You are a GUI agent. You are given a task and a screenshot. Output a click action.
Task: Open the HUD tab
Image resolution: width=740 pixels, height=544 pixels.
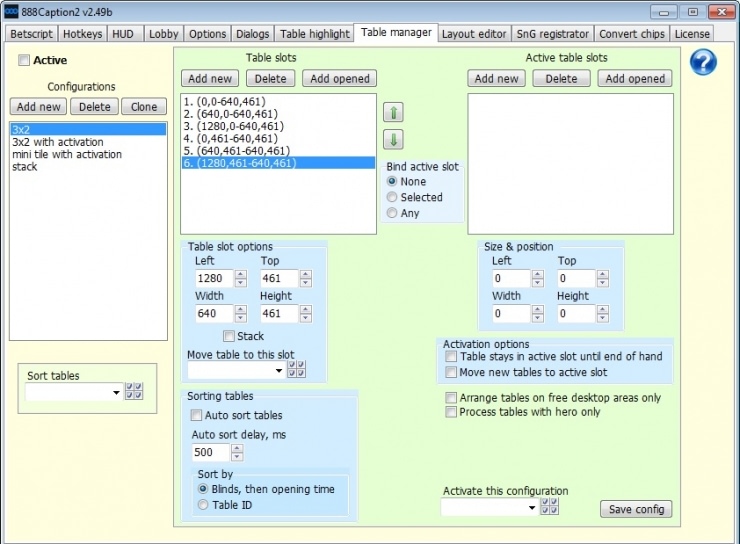(123, 34)
